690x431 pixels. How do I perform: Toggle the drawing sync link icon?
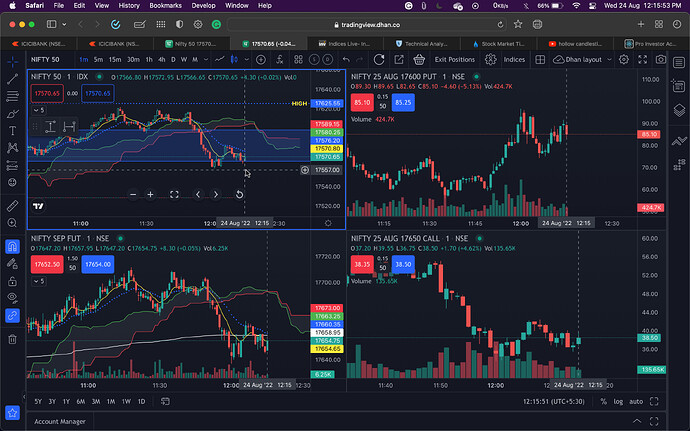(12, 316)
